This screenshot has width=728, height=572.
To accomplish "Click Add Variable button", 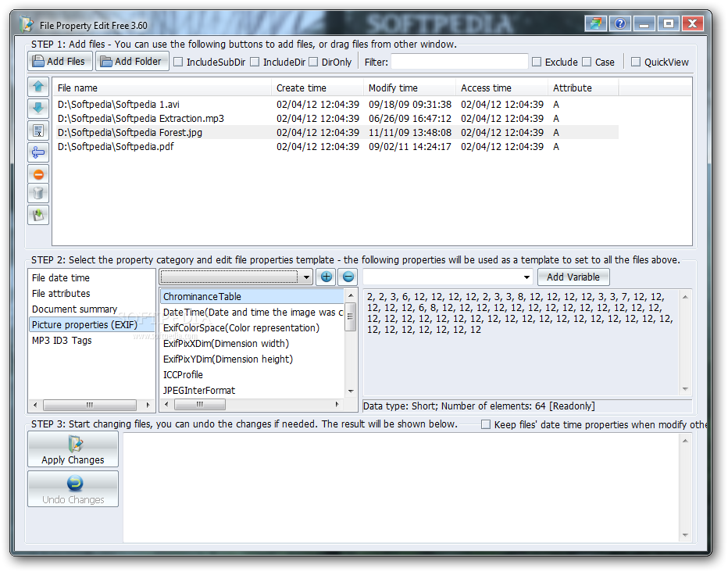I will [x=573, y=277].
